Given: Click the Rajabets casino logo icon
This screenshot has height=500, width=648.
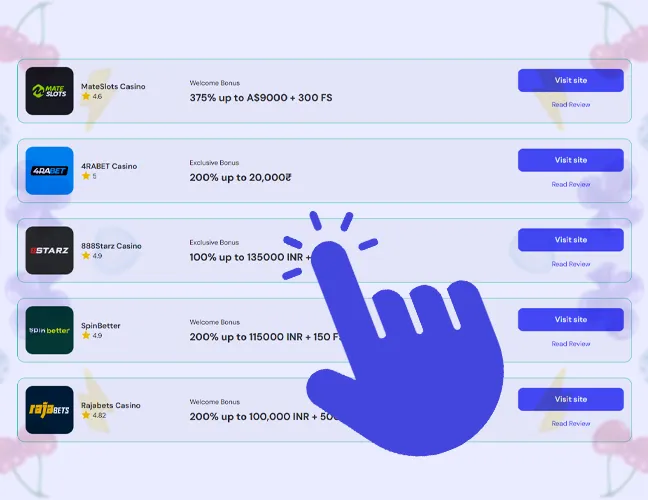Looking at the screenshot, I should [x=50, y=410].
